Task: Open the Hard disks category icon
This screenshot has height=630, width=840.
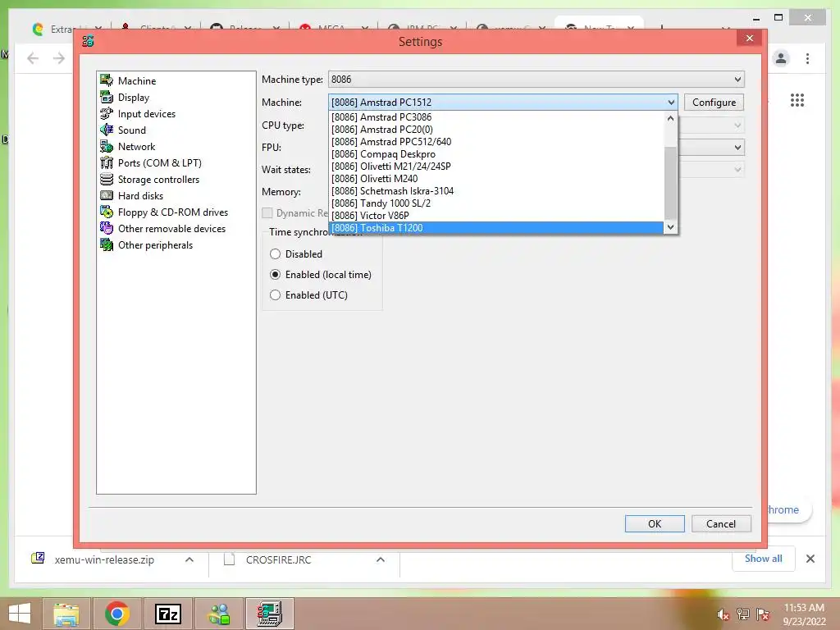Action: (107, 195)
